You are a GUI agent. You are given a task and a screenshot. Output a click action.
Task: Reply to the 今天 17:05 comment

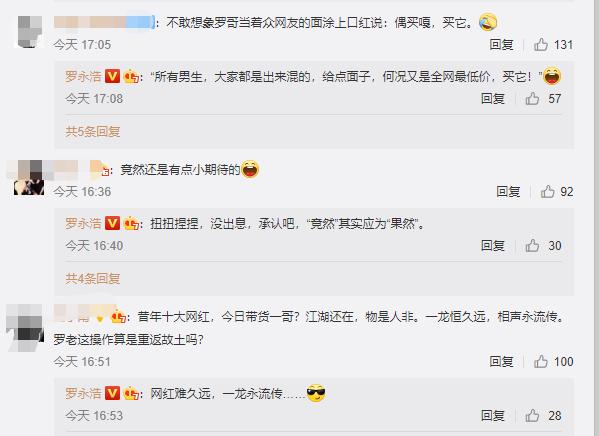click(501, 45)
